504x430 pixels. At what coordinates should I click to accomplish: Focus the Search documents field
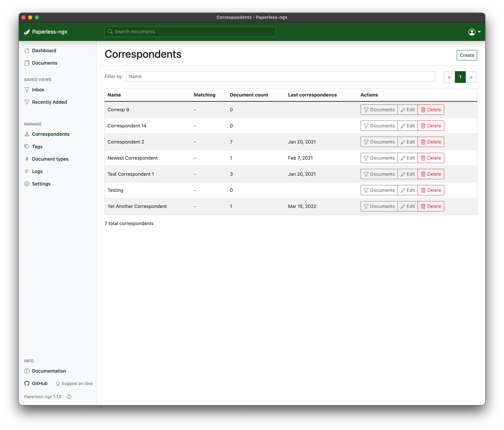click(190, 32)
